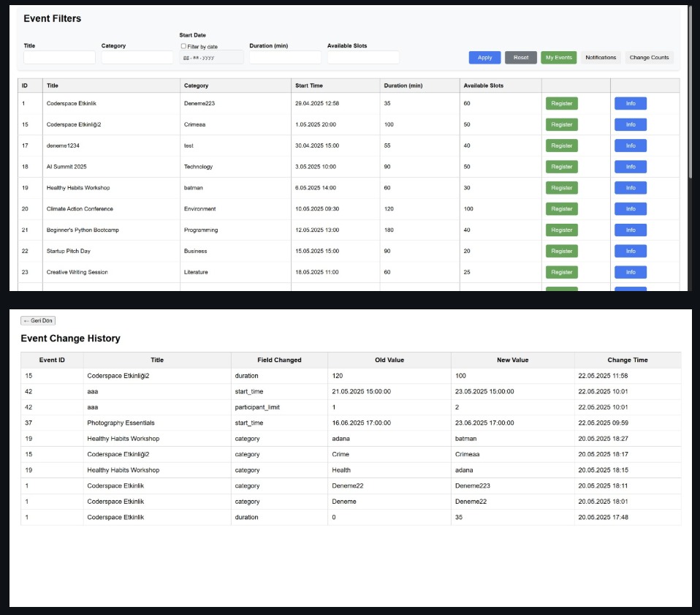Viewport: 700px width, 615px height.
Task: Register for AI Summit 2025
Action: pyautogui.click(x=561, y=167)
